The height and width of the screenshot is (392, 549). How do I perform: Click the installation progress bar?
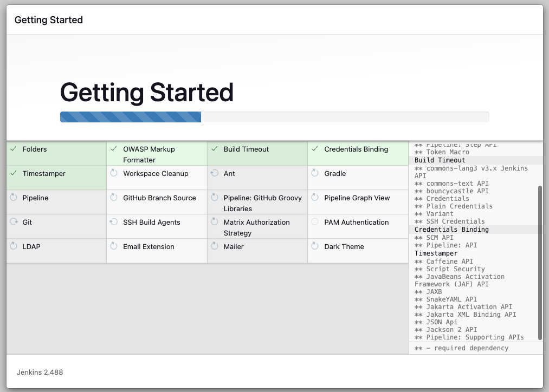tap(274, 117)
